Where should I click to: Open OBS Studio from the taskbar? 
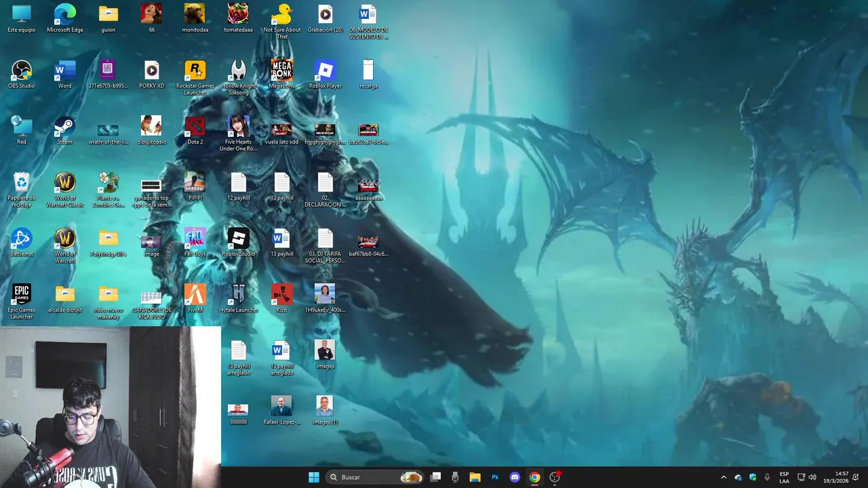pyautogui.click(x=555, y=477)
